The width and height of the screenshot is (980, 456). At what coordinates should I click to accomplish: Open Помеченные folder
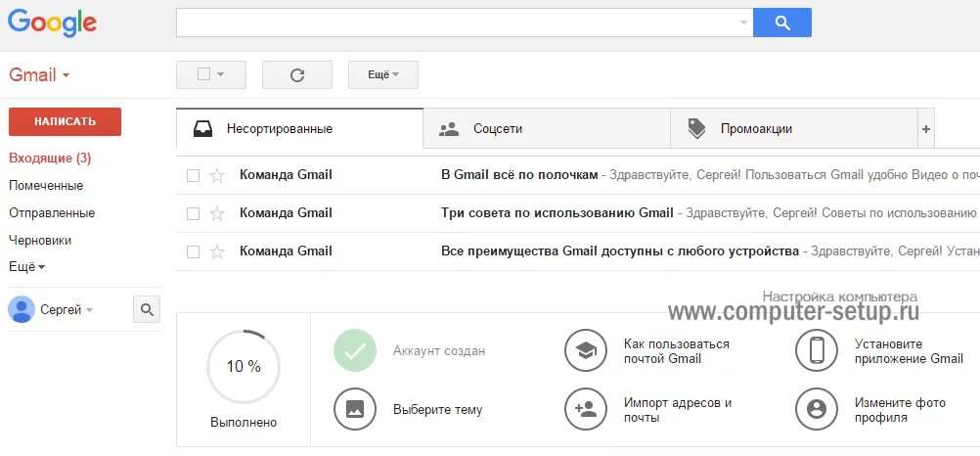coord(46,186)
